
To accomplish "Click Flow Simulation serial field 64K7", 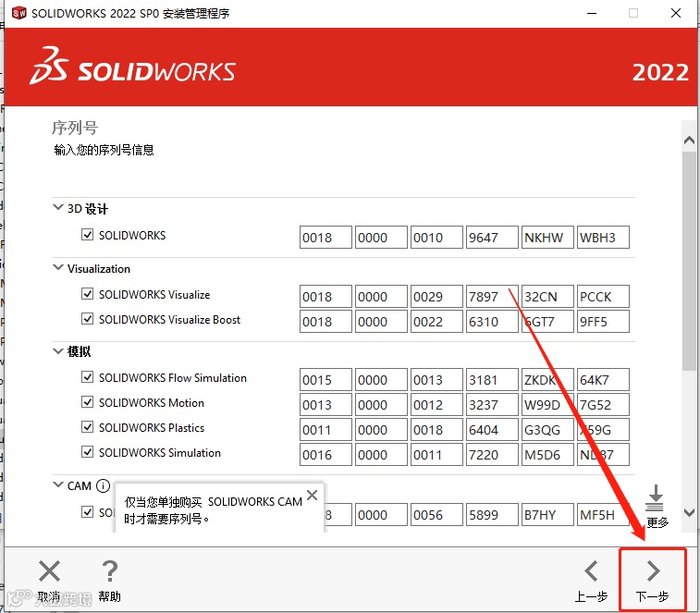I will coord(603,379).
